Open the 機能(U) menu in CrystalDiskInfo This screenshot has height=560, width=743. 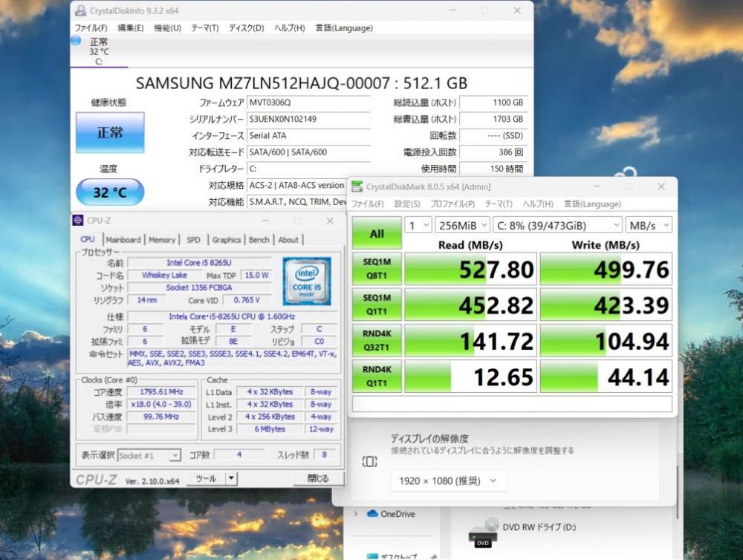pyautogui.click(x=168, y=28)
